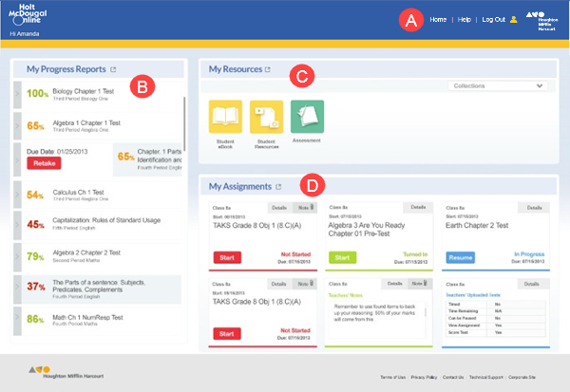Image resolution: width=570 pixels, height=392 pixels.
Task: Click the Houghton Mifflin Harcourt footer logo
Action: click(66, 372)
